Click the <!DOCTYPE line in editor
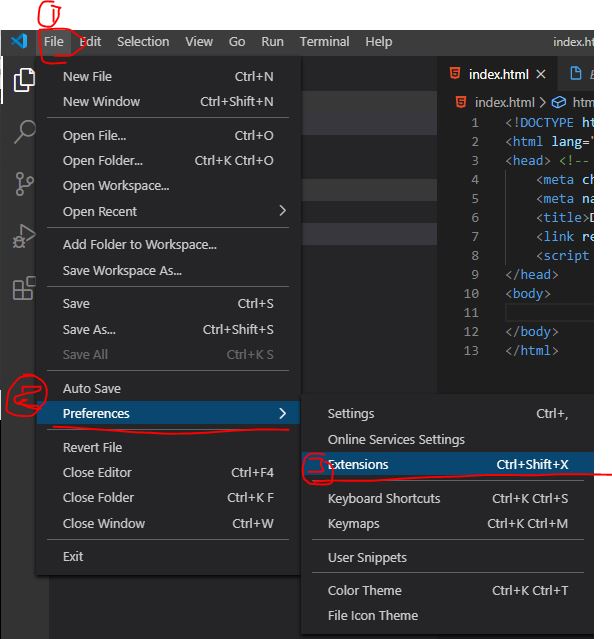This screenshot has width=612, height=639. (x=548, y=123)
